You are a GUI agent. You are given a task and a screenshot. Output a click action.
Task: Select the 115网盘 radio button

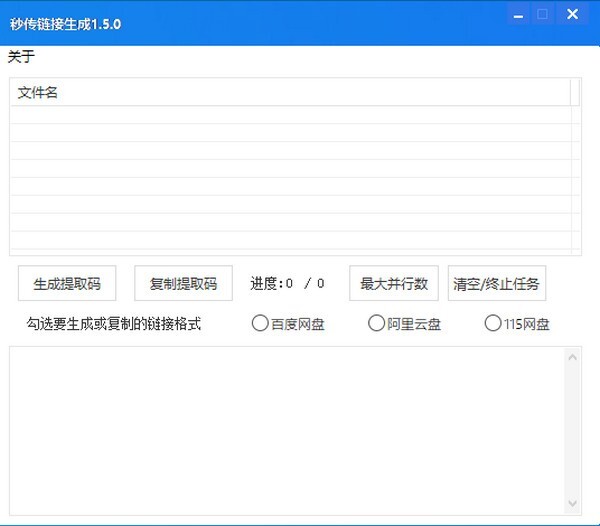tap(517, 324)
